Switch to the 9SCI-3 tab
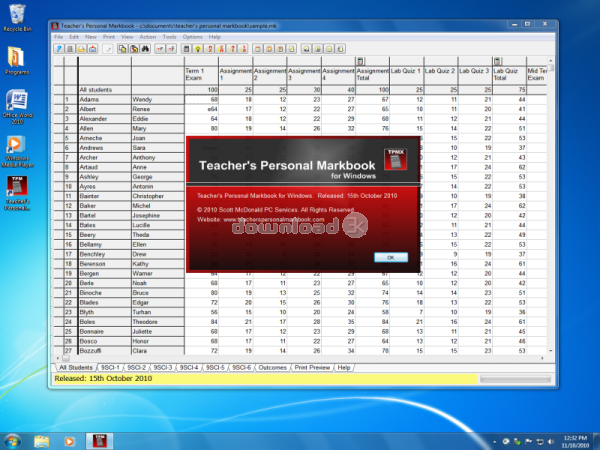The width and height of the screenshot is (600, 450). point(163,367)
